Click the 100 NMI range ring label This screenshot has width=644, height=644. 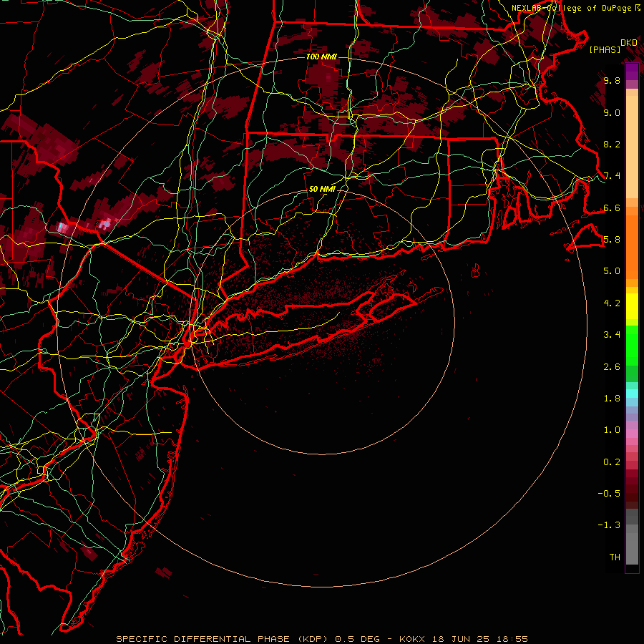point(321,57)
